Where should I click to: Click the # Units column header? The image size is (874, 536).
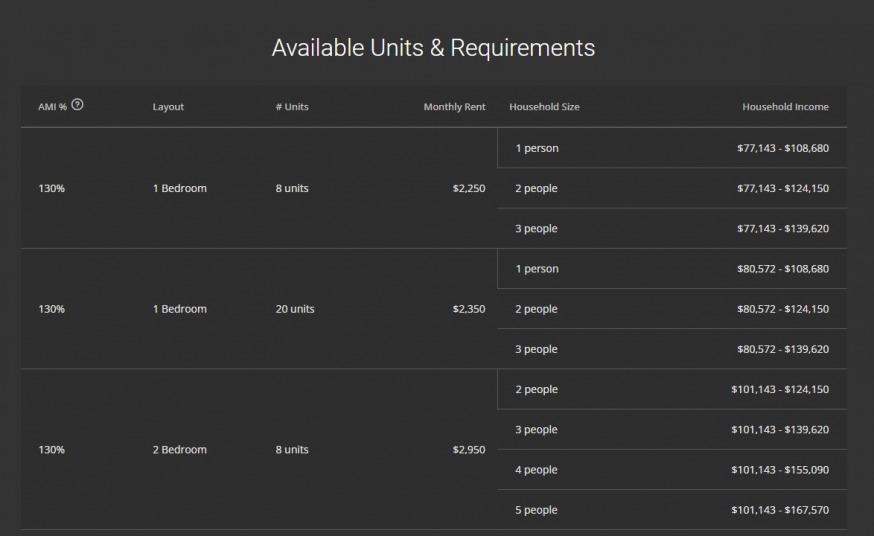point(292,107)
